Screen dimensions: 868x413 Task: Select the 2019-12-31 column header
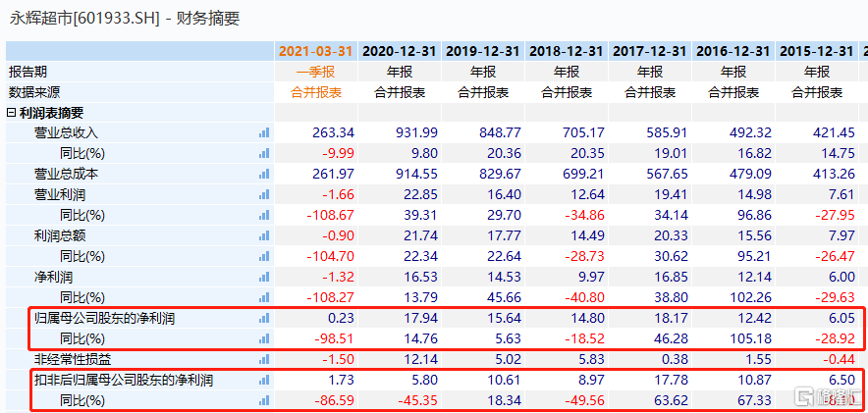tap(483, 51)
